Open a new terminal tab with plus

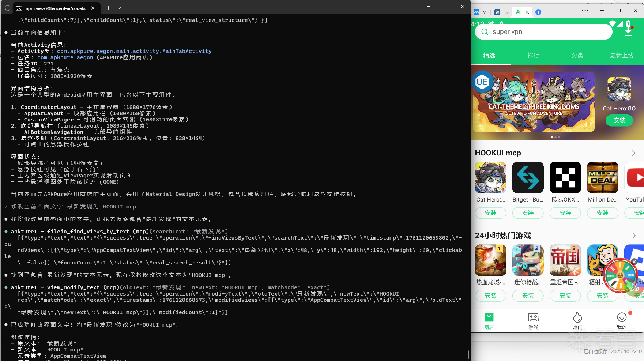[x=108, y=8]
